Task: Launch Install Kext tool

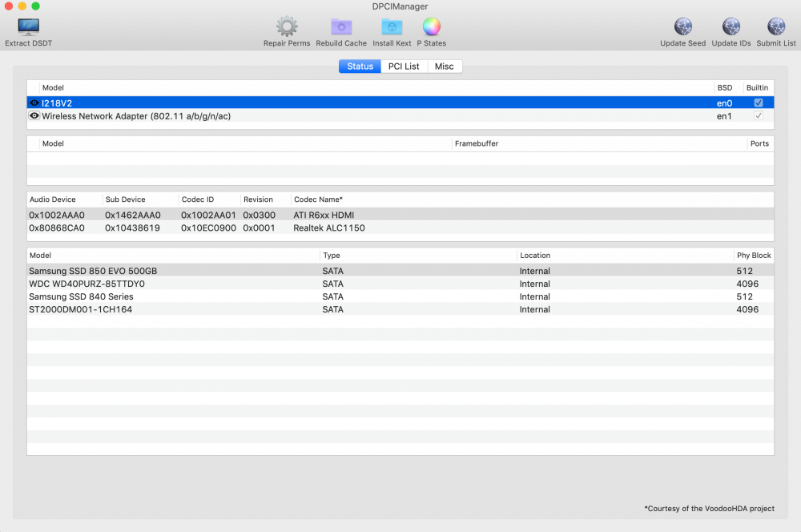Action: point(392,26)
